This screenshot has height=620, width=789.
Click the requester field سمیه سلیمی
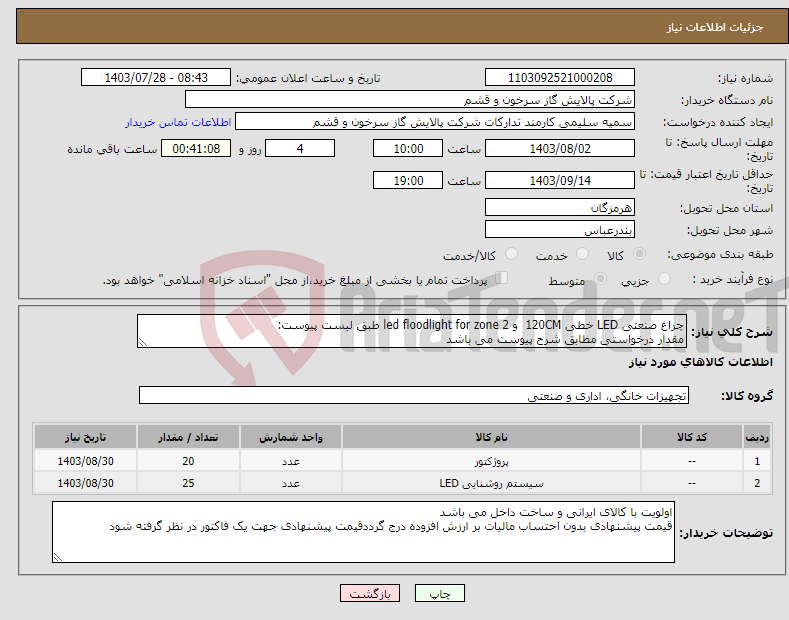[435, 122]
